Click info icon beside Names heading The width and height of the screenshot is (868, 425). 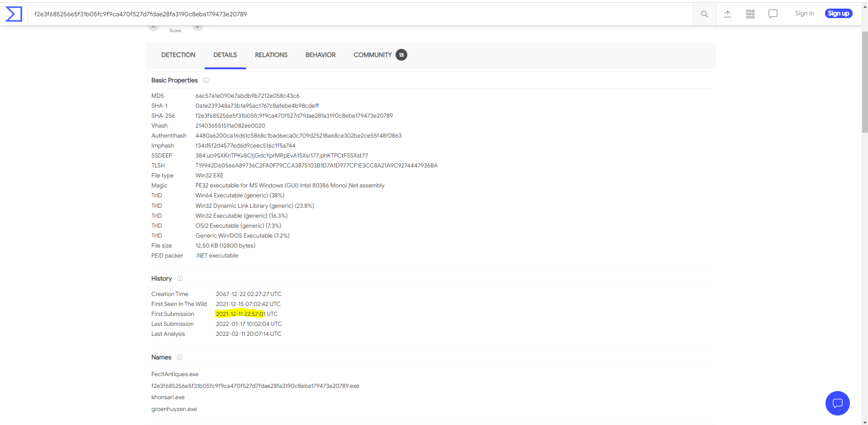tap(180, 358)
